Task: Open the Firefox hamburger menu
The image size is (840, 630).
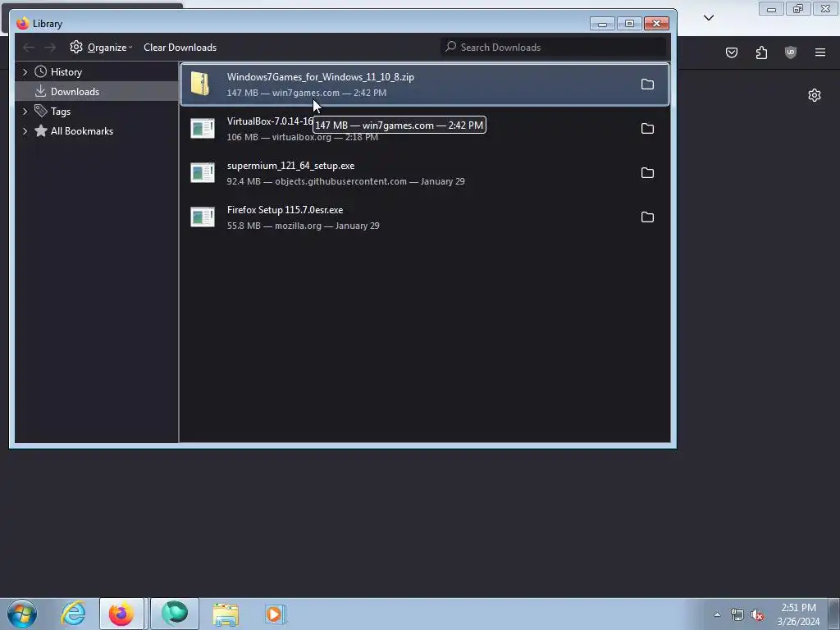Action: point(820,52)
